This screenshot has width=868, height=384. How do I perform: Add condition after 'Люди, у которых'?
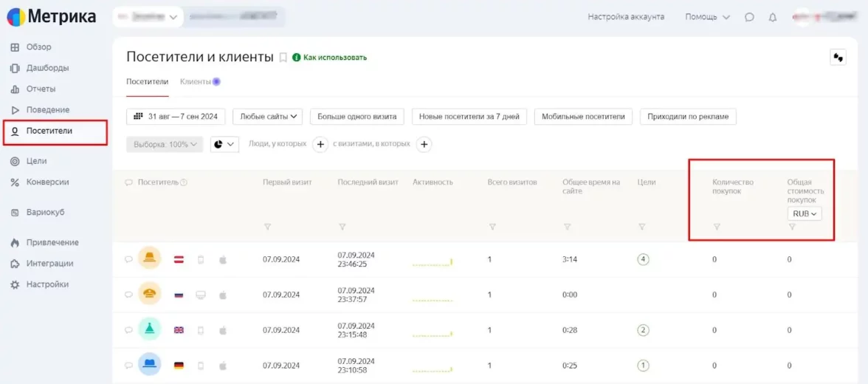point(320,145)
